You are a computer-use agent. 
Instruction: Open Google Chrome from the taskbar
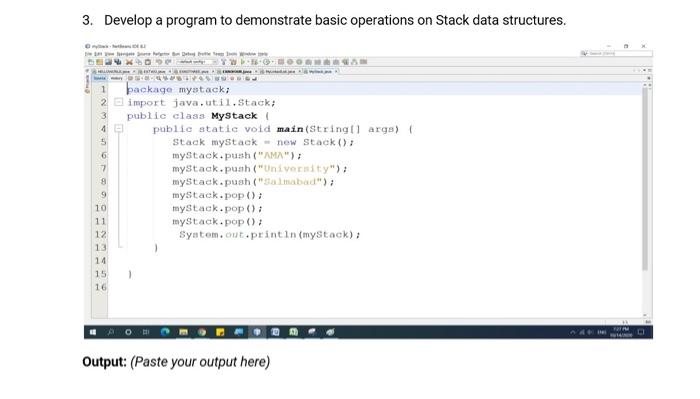pyautogui.click(x=202, y=332)
